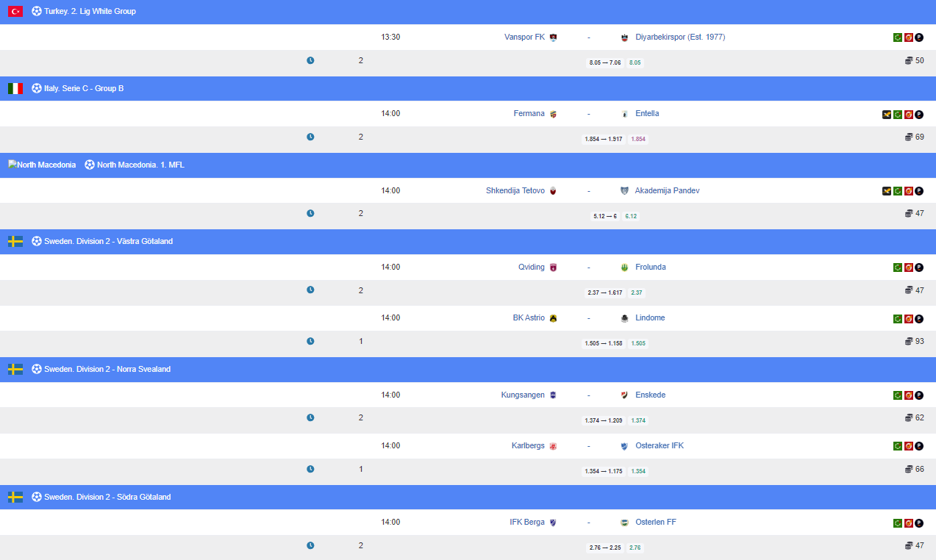Click the black P icon in Vanspor FK row
The width and height of the screenshot is (936, 560).
click(x=919, y=37)
